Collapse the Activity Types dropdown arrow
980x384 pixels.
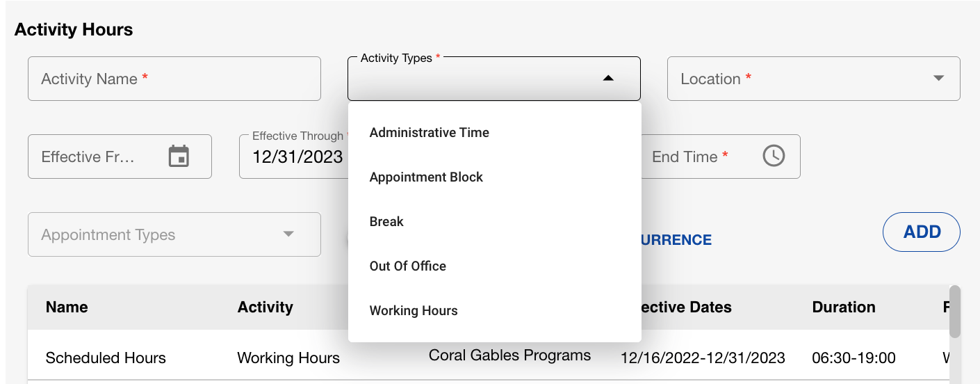pos(608,79)
